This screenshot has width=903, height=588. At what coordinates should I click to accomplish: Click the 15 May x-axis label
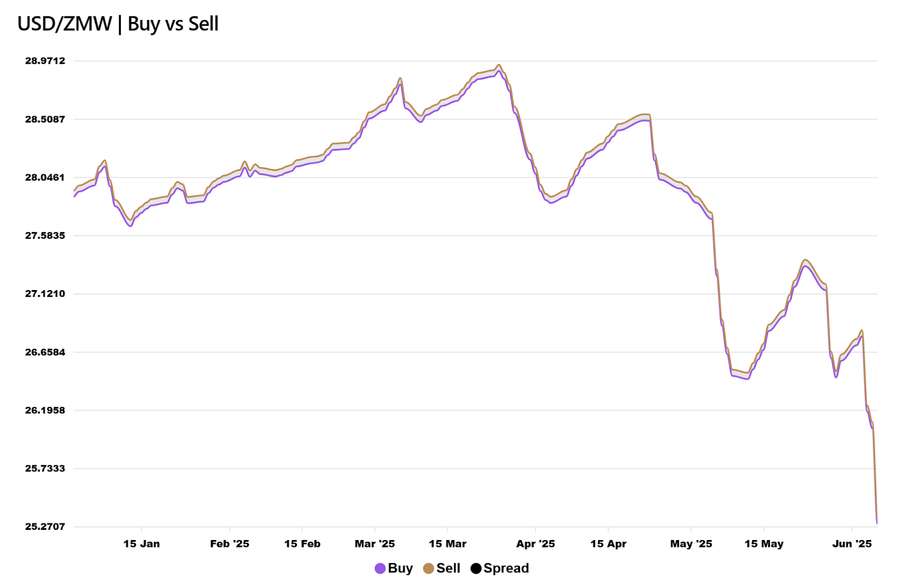click(764, 544)
